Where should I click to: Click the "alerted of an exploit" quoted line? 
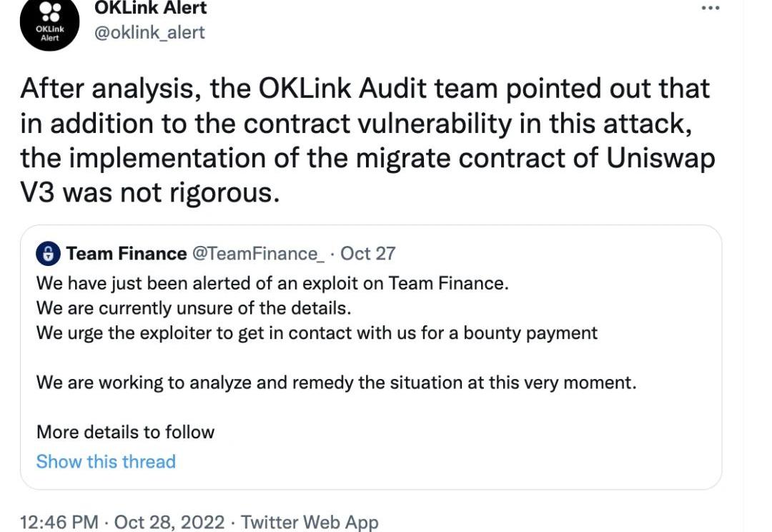click(x=272, y=283)
